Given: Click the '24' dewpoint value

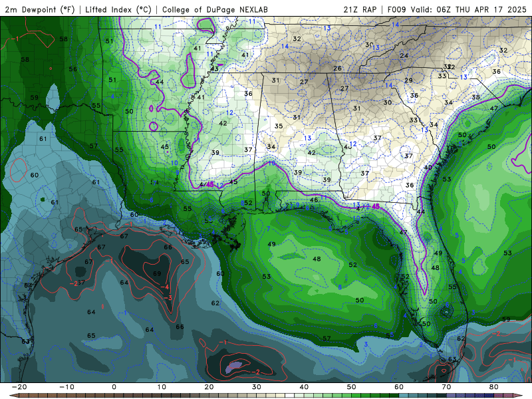Looking at the screenshot, I should pyautogui.click(x=404, y=55).
